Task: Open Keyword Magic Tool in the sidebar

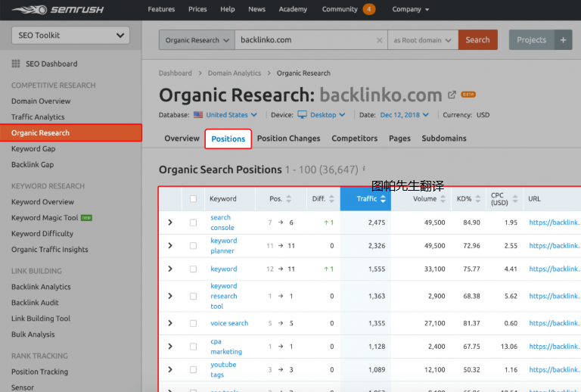Action: pyautogui.click(x=45, y=218)
